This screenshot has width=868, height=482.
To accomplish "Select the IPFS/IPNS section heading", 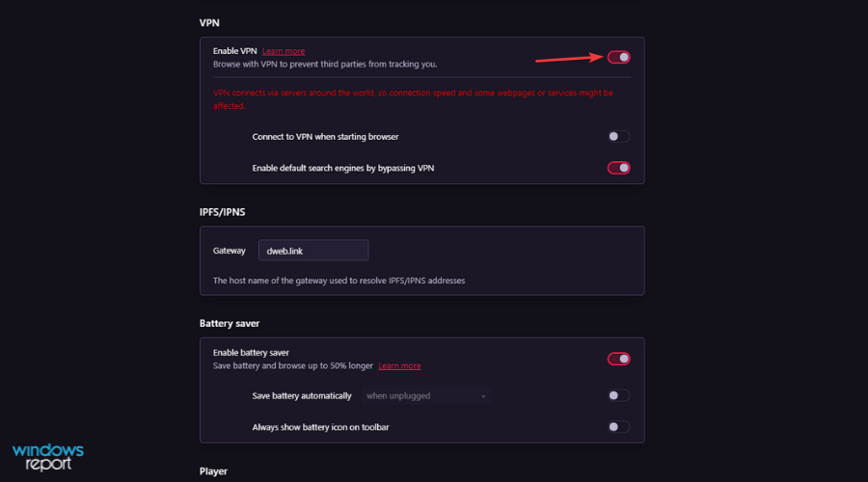I will tap(222, 212).
